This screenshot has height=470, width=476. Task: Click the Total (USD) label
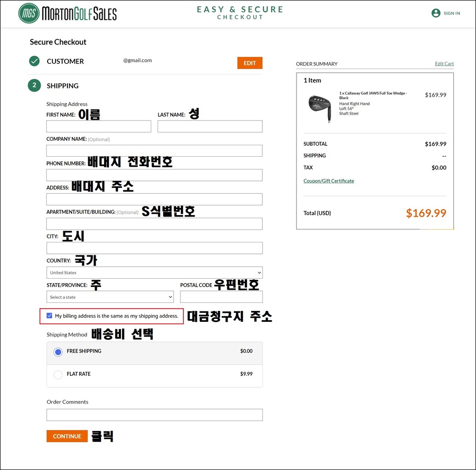coord(317,213)
